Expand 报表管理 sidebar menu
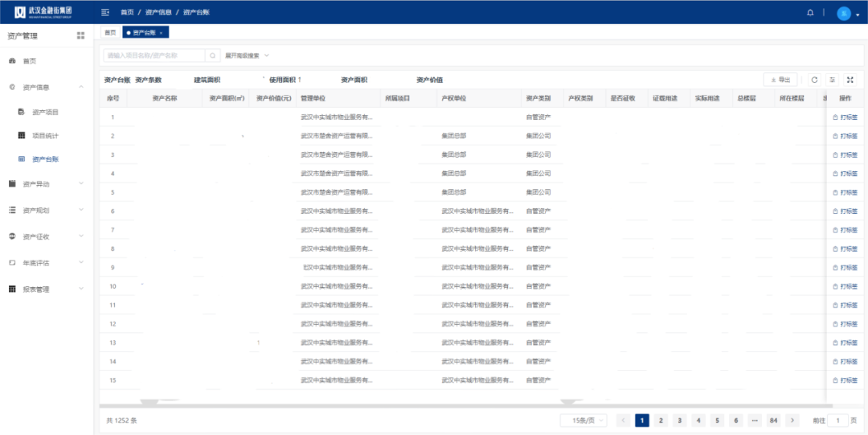868x435 pixels. (47, 289)
